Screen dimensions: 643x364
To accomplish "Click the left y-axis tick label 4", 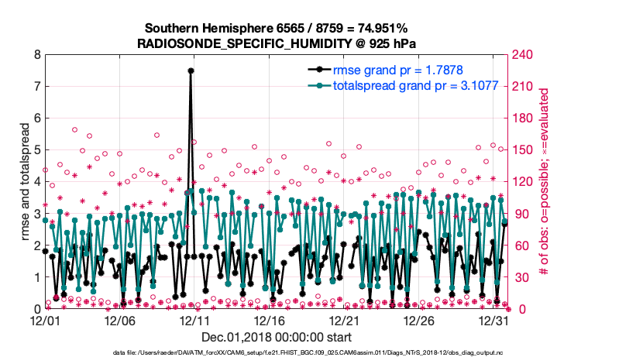I will pos(36,182).
